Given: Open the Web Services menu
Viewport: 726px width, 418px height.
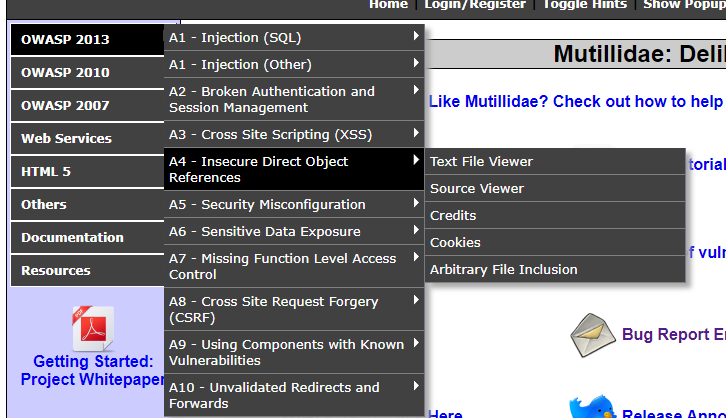Looking at the screenshot, I should point(88,138).
